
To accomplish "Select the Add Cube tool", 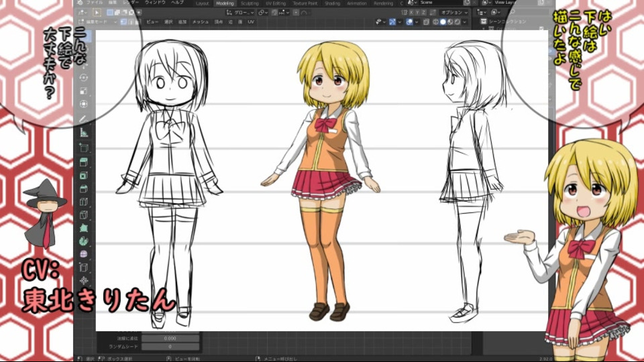I will (x=84, y=147).
